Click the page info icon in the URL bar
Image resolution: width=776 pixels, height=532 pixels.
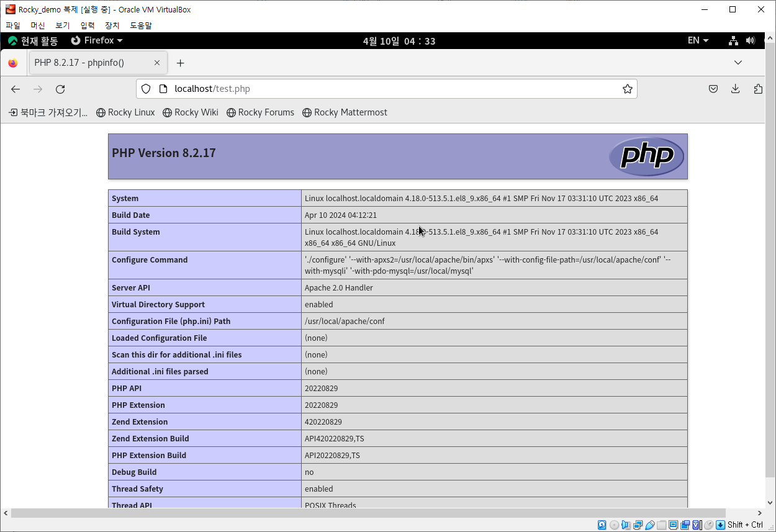pyautogui.click(x=163, y=89)
